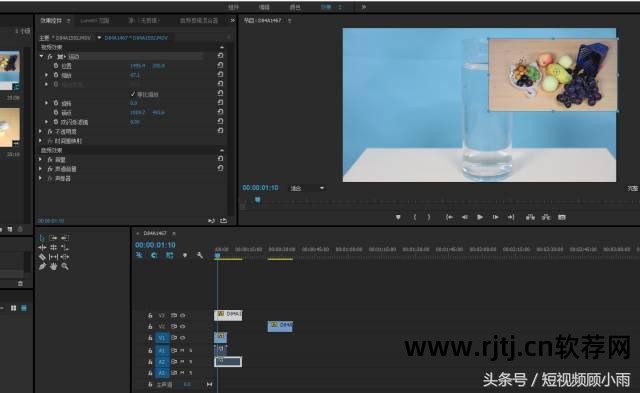Select the Selection (arrow) tool
The height and width of the screenshot is (393, 640).
42,238
